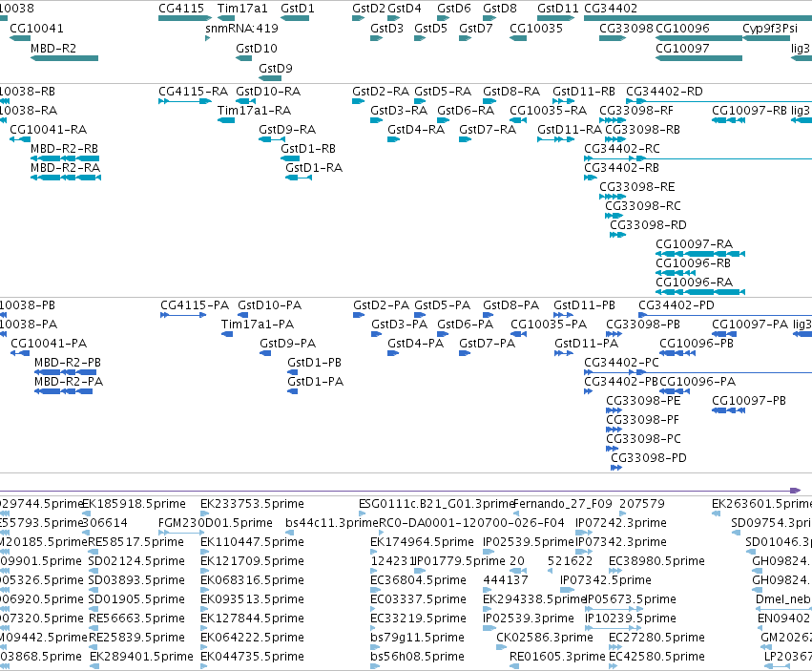Viewport: 812px width, 671px height.
Task: Select the CG10035-RA transcript label
Action: pos(548,111)
